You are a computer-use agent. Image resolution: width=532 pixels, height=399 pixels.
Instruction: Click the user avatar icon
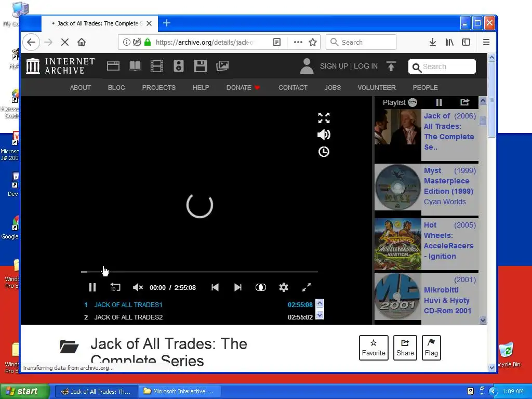(x=307, y=66)
